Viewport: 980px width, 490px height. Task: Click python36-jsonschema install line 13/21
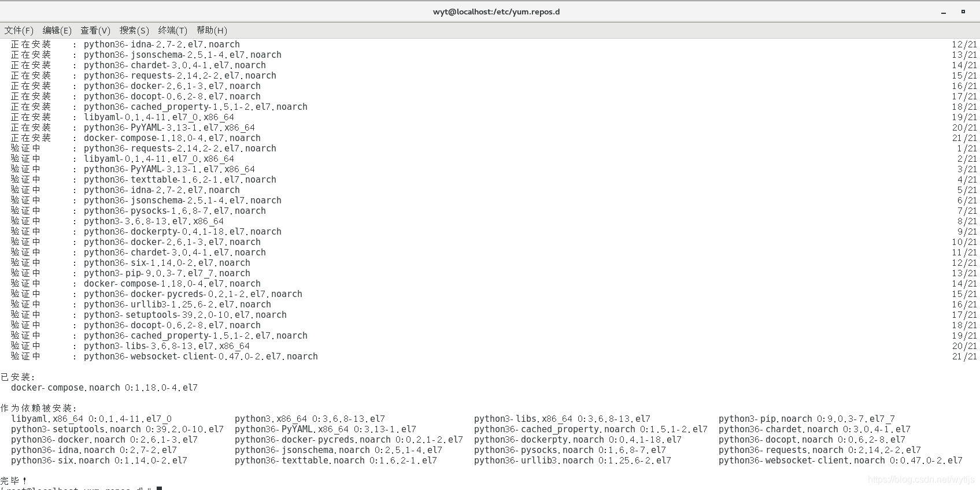coord(494,55)
